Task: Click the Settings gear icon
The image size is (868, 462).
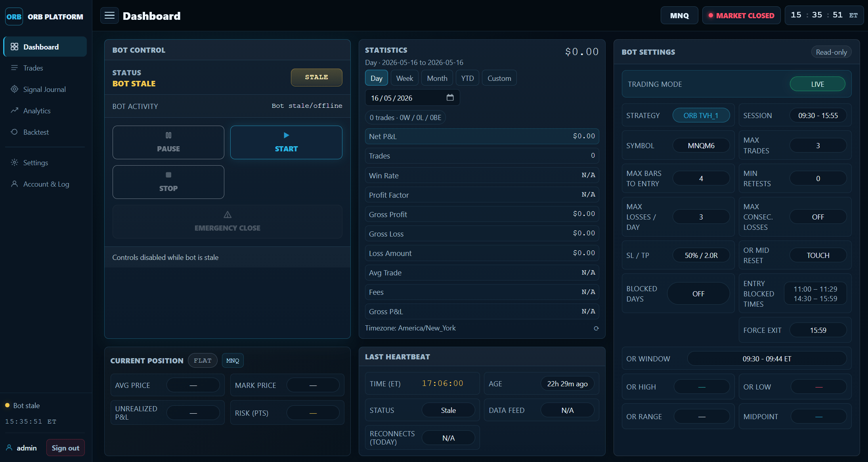Action: pos(14,162)
